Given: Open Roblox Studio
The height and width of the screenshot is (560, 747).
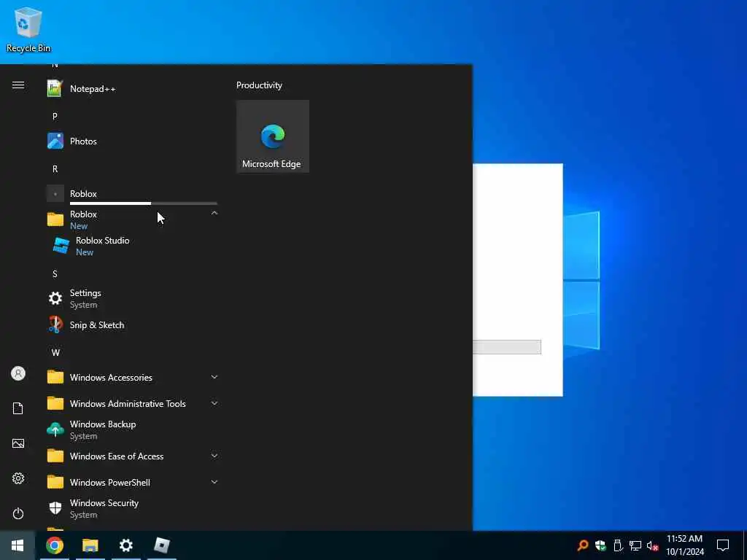Looking at the screenshot, I should 132,246.
